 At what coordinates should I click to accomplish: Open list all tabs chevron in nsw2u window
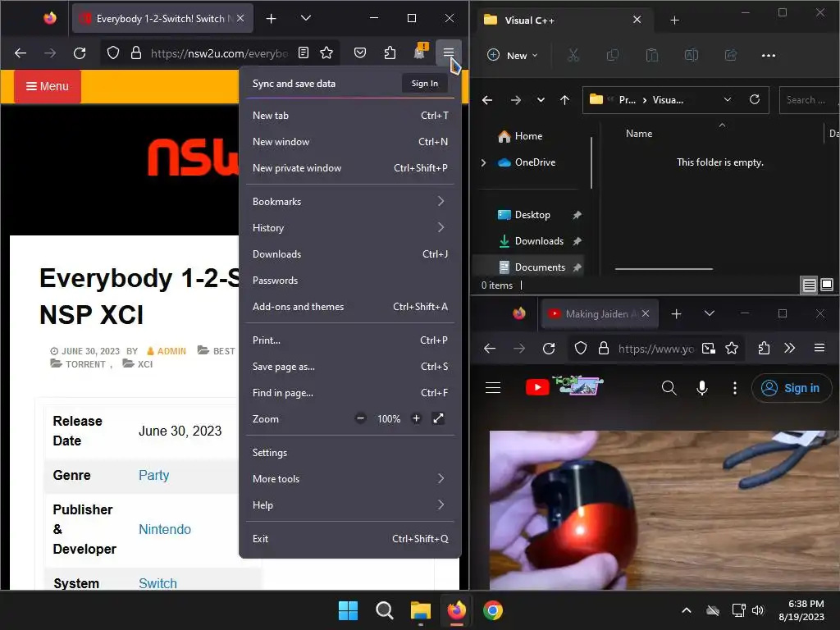tap(306, 18)
